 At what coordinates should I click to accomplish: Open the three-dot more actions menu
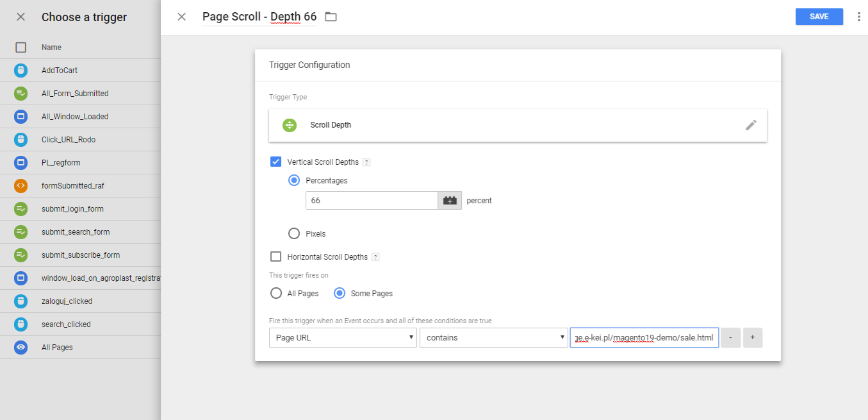point(858,17)
